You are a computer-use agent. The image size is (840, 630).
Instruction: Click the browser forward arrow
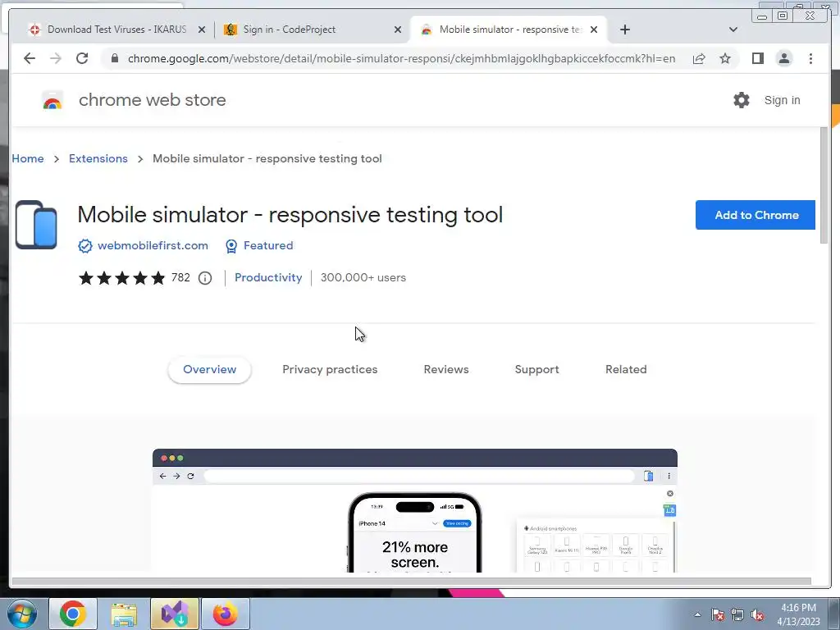[56, 58]
